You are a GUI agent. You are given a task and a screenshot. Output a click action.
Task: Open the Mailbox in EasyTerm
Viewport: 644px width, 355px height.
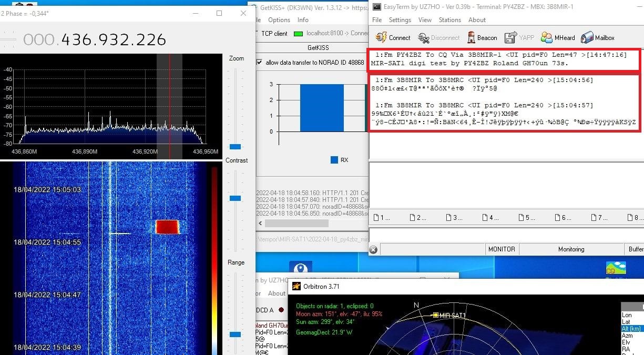click(x=598, y=37)
